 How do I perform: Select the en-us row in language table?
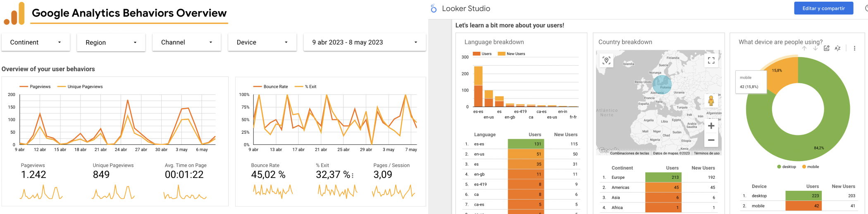coord(521,154)
